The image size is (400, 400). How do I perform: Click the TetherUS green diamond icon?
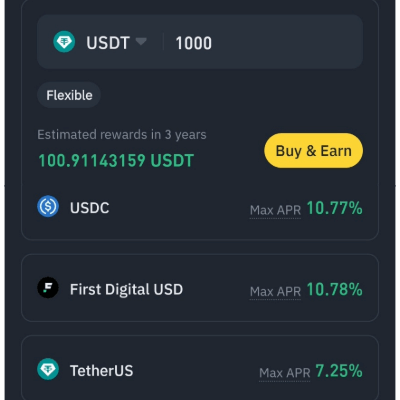coord(48,369)
